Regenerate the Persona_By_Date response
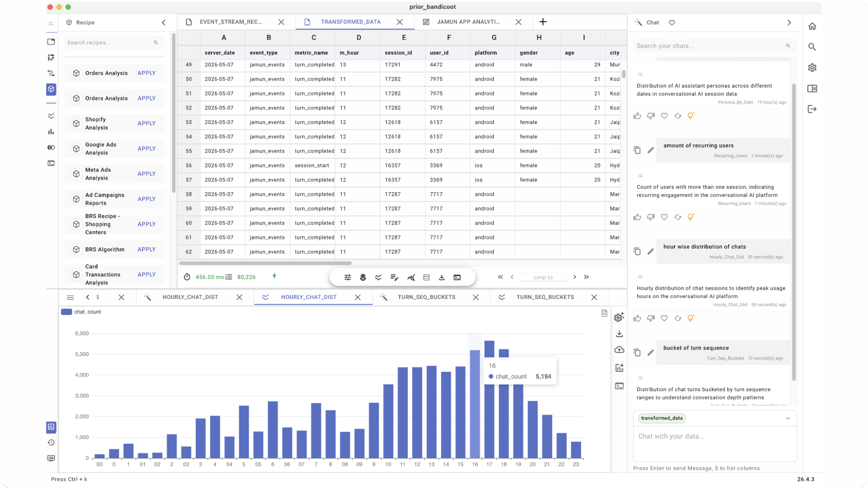Screen dimensions: 868x488 (x=678, y=116)
